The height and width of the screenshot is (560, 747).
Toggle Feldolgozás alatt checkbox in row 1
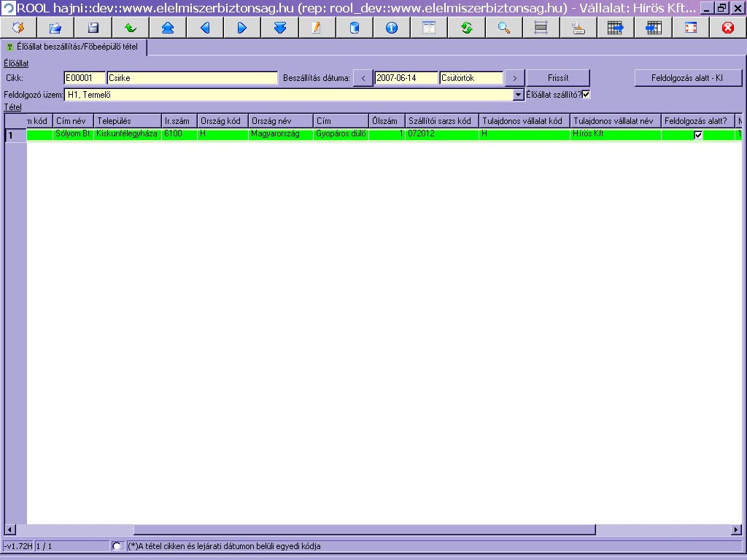(x=698, y=135)
